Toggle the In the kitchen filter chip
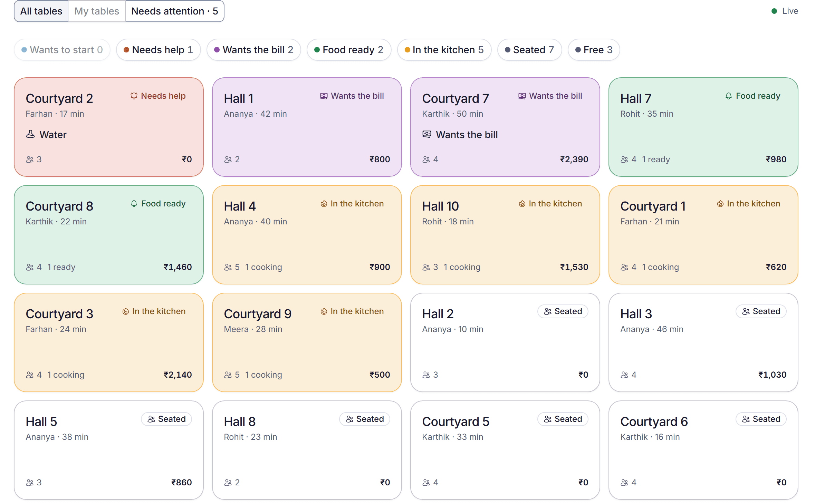This screenshot has height=504, width=815. click(x=444, y=50)
